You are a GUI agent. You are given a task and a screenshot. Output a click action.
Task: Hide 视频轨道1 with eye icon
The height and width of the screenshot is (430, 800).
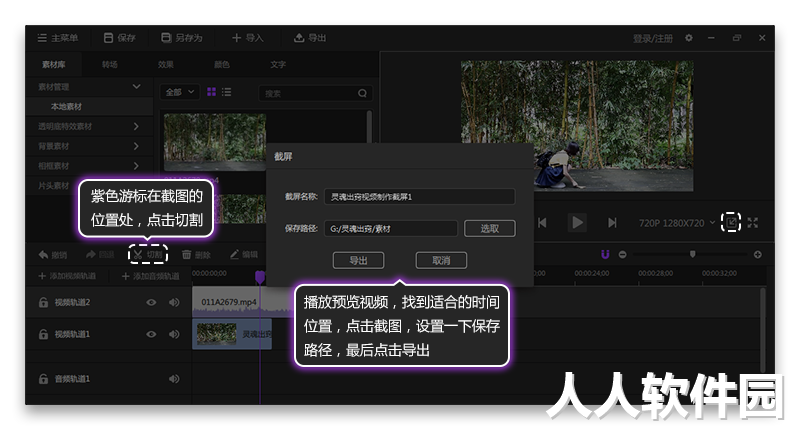click(x=151, y=335)
